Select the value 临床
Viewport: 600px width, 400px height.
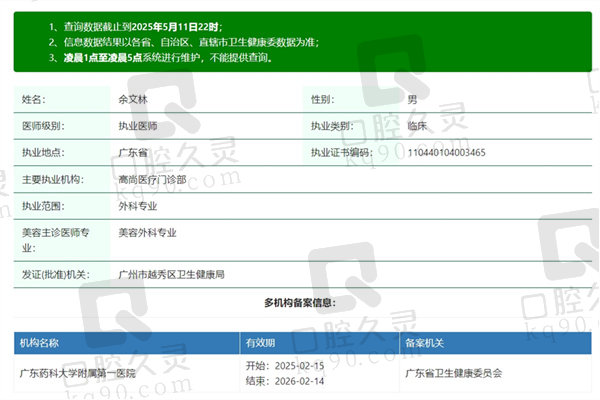click(x=417, y=126)
